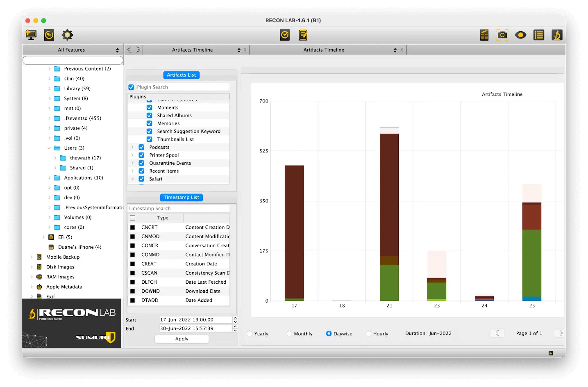Click the eye icon in toolbar
The height and width of the screenshot is (387, 588).
(520, 35)
